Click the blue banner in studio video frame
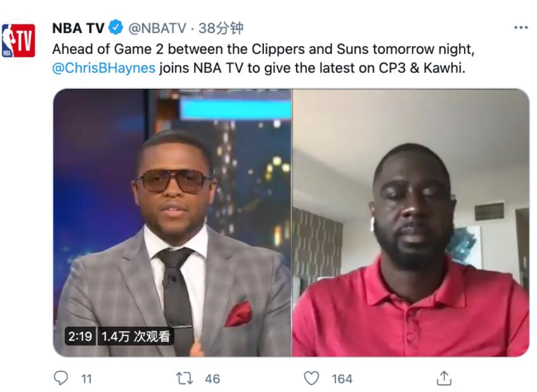537x392 pixels. point(236,110)
